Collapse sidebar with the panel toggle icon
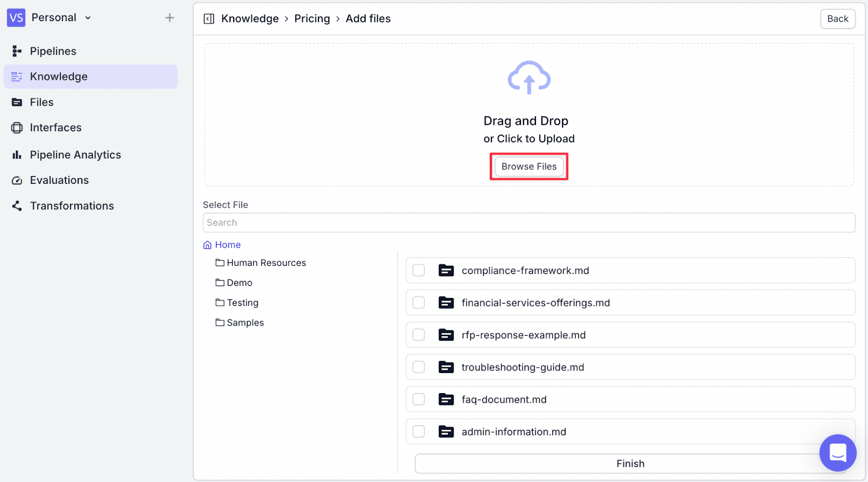This screenshot has width=868, height=482. point(209,19)
